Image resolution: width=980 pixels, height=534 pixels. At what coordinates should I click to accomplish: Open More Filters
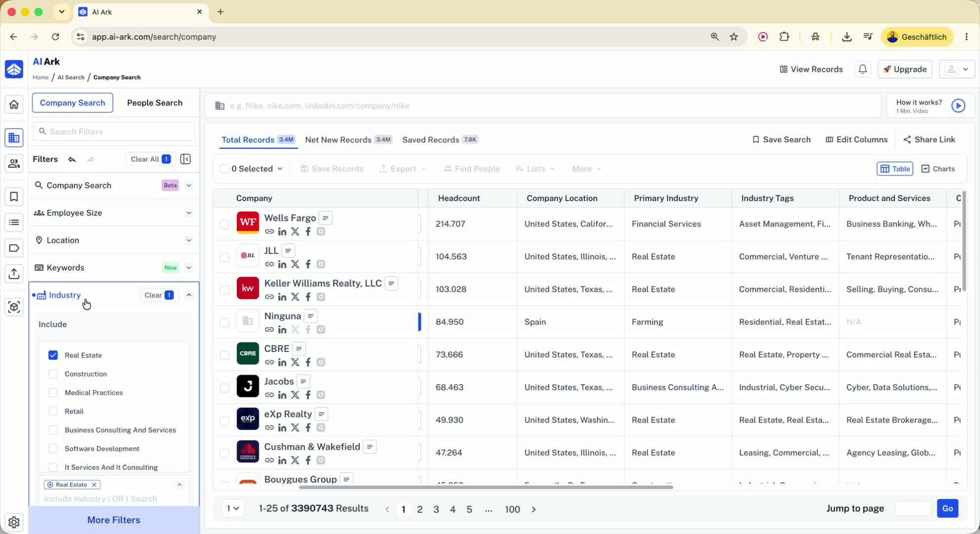click(x=114, y=520)
